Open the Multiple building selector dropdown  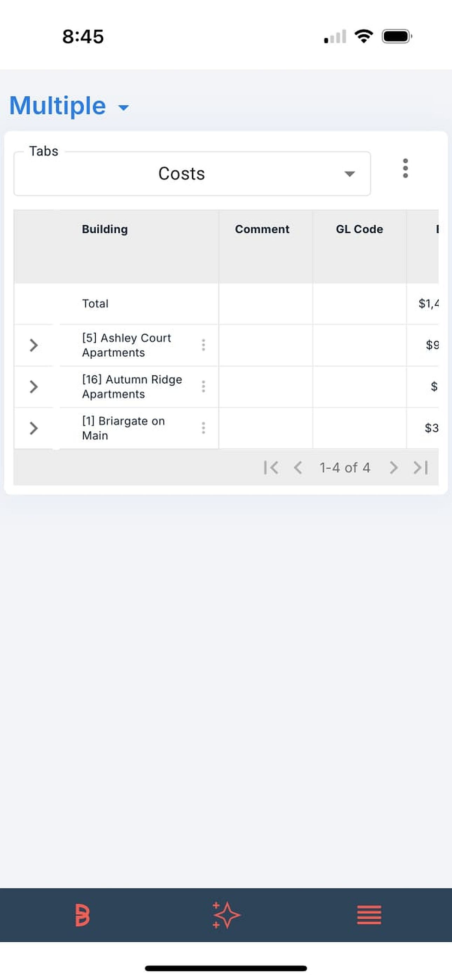pos(69,106)
